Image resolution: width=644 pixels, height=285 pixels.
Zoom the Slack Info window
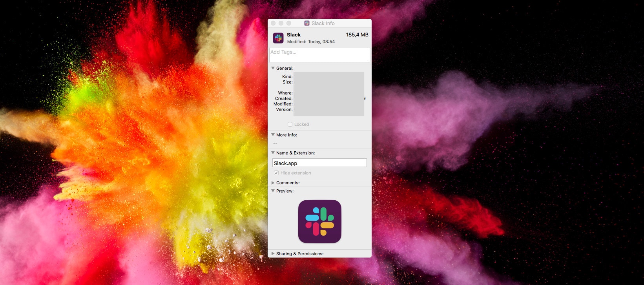coord(289,23)
